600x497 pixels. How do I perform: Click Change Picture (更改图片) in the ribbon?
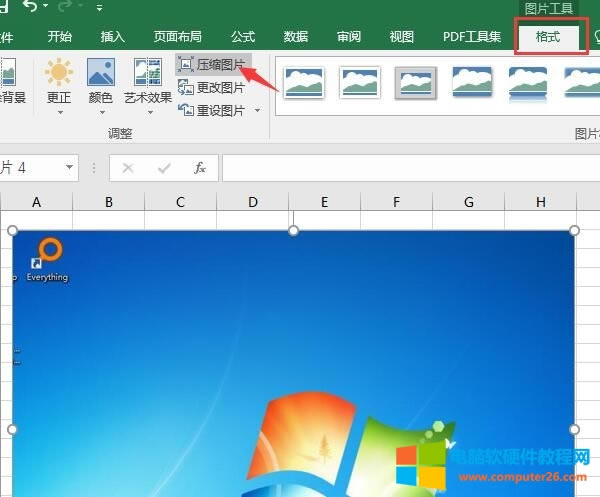click(212, 87)
